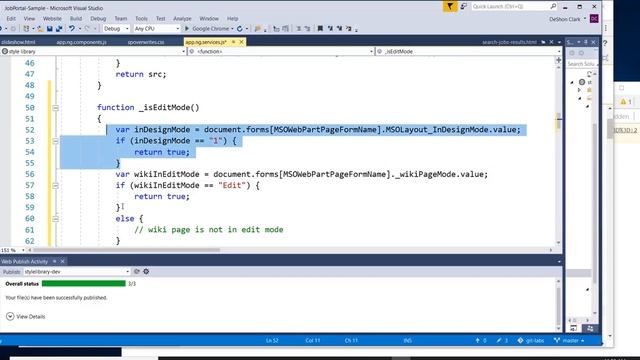This screenshot has height=360, width=640.
Task: Click the Find in Files toolbar icon
Action: (x=258, y=29)
